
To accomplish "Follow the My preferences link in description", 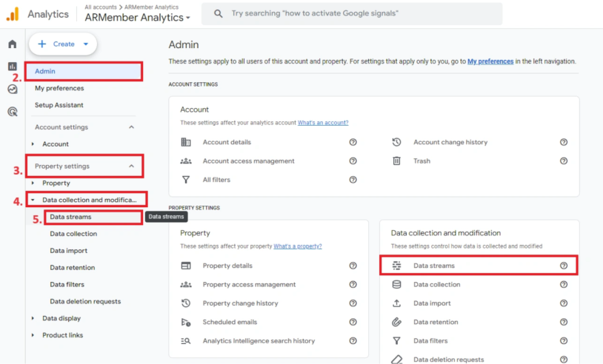I will pos(490,61).
